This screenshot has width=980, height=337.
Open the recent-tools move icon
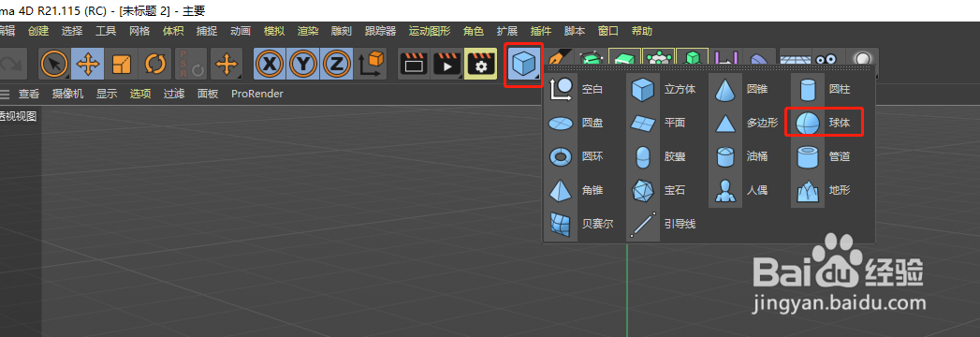pyautogui.click(x=227, y=64)
